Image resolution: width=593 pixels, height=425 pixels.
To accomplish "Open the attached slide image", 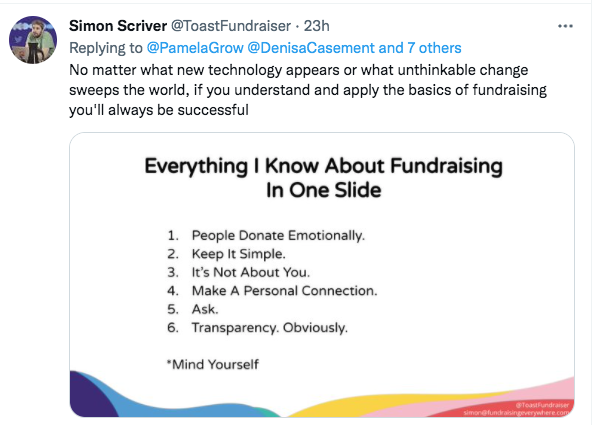I will click(x=322, y=275).
